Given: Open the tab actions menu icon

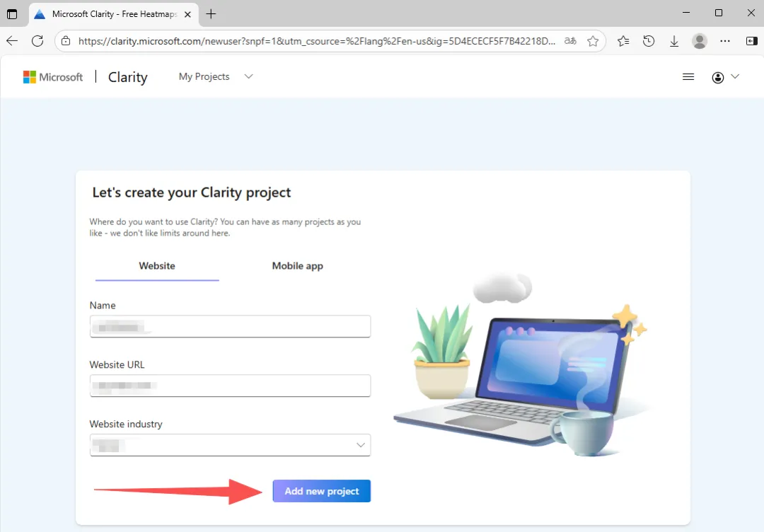Looking at the screenshot, I should click(x=12, y=14).
